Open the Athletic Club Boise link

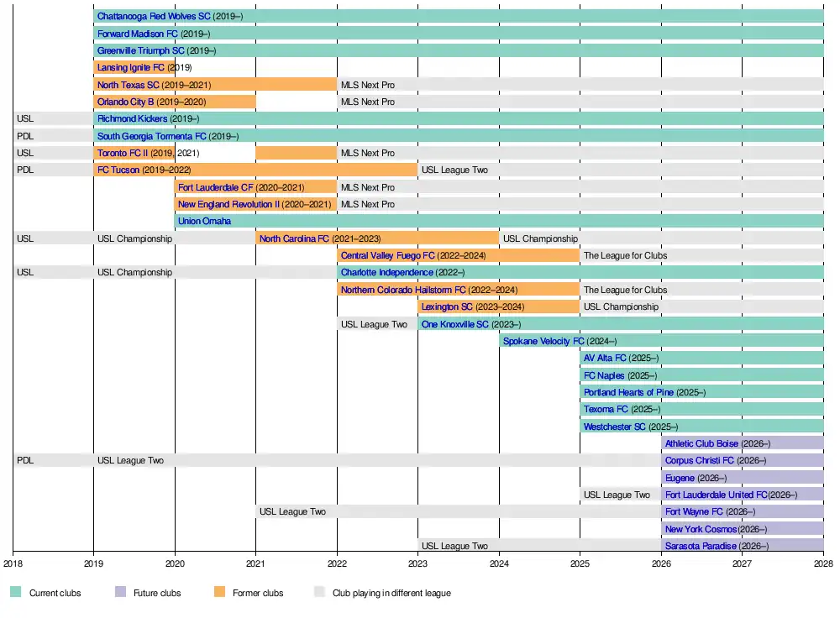[701, 443]
